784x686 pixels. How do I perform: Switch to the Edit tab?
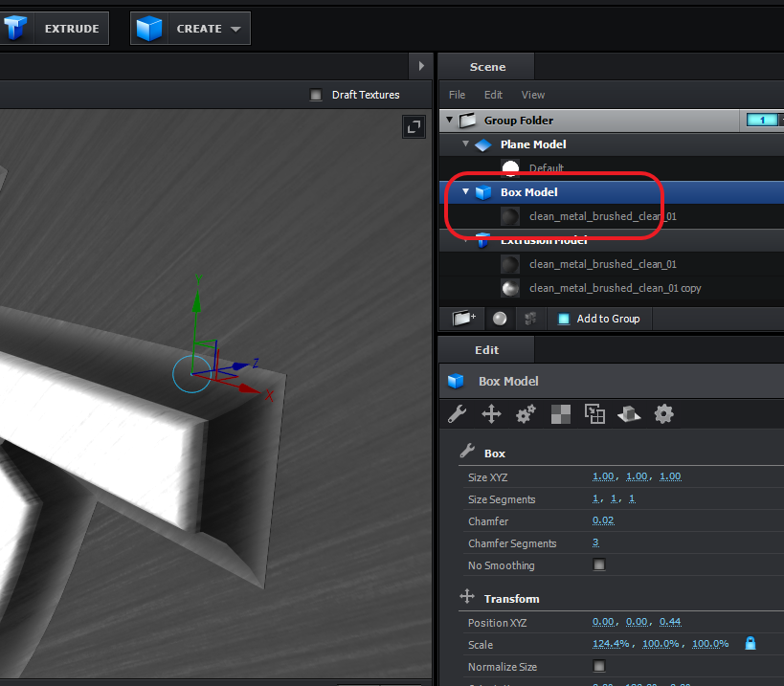(486, 350)
